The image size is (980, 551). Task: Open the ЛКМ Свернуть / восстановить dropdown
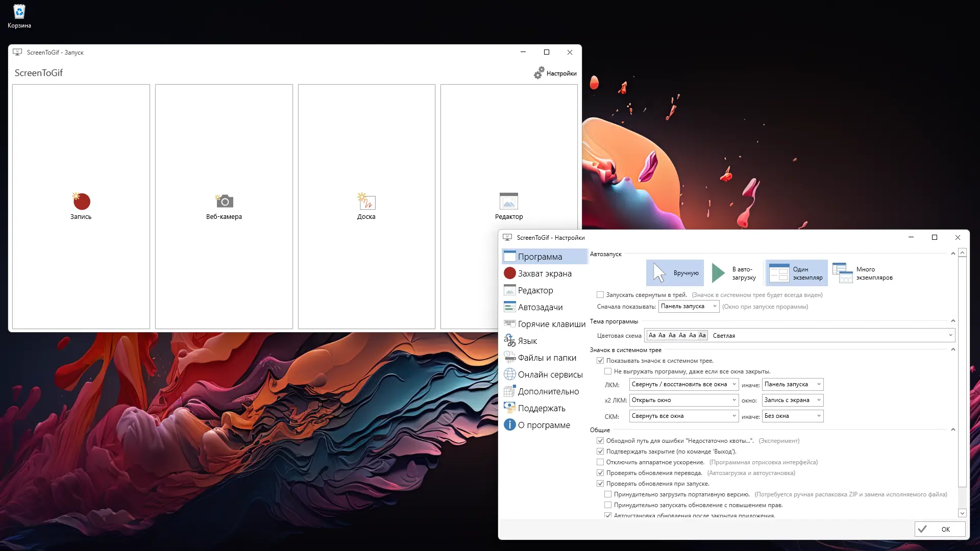pos(683,384)
